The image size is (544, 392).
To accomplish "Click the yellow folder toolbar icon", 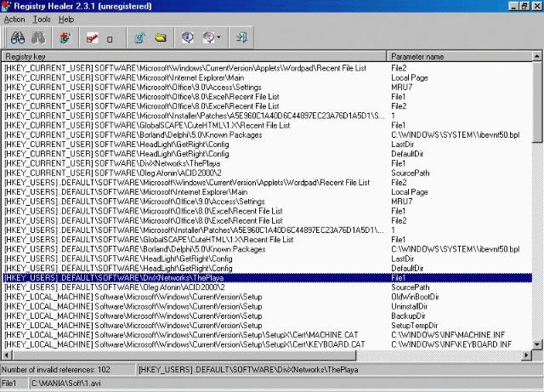I will pos(161,37).
